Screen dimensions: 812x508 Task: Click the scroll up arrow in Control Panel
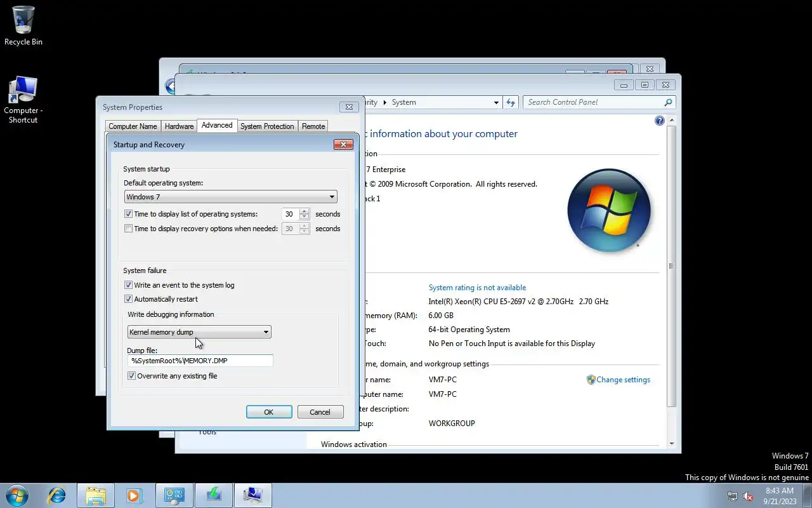(x=671, y=121)
